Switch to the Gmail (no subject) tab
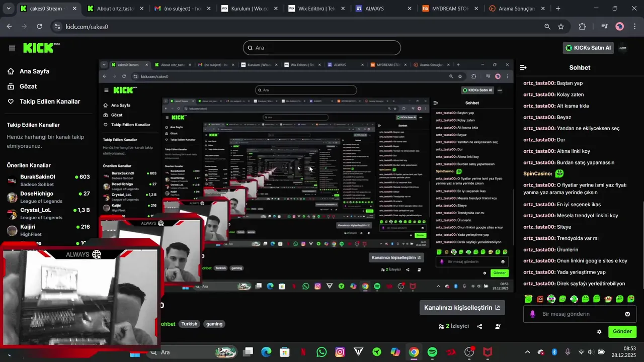Screen dimensions: 644x362 coord(182,9)
